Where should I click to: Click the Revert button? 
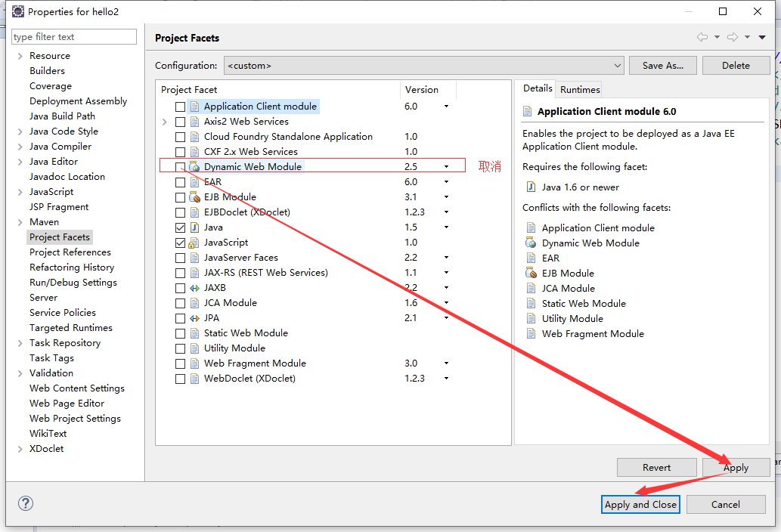(x=656, y=467)
